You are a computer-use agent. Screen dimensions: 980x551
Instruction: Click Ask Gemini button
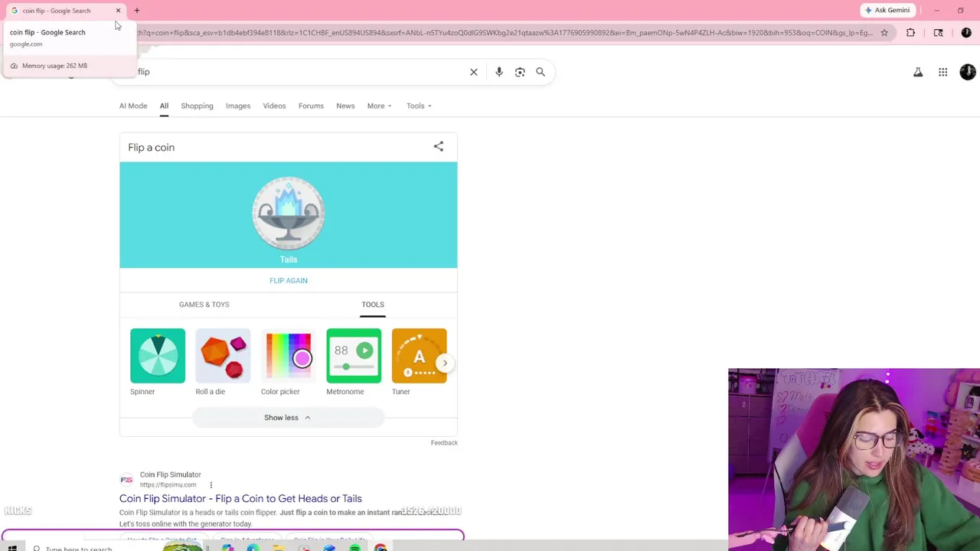coord(887,10)
